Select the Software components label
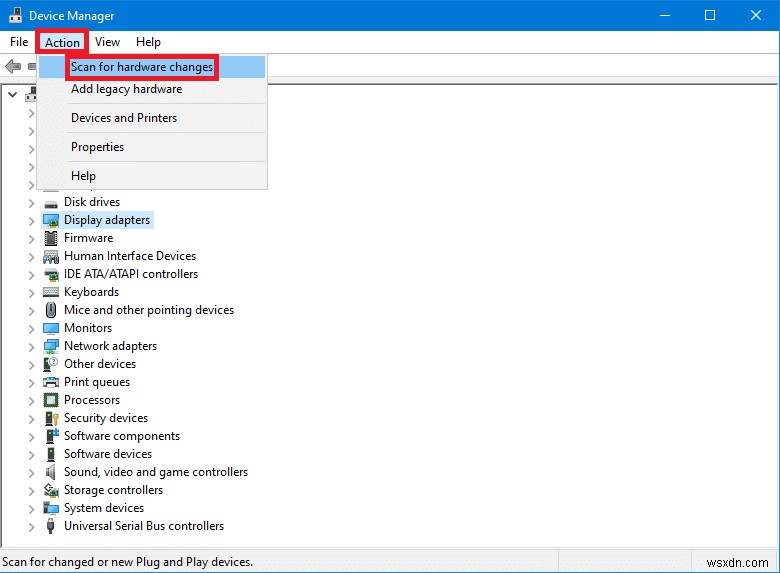Image resolution: width=780 pixels, height=573 pixels. (x=122, y=436)
